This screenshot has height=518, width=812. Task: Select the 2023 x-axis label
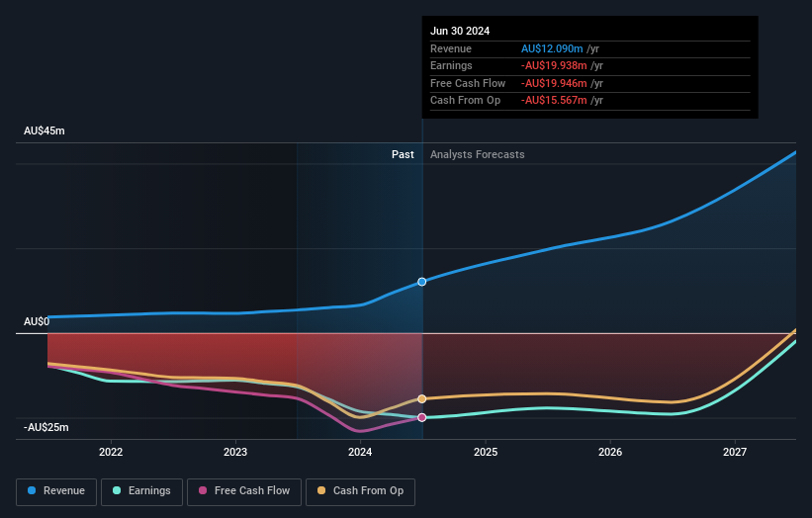(235, 453)
